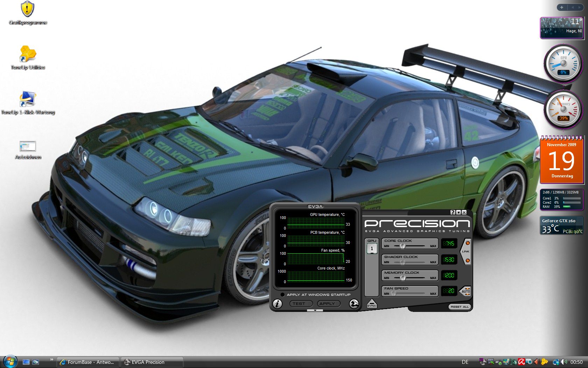The height and width of the screenshot is (368, 588).
Task: Click the RESET ALL button
Action: [459, 307]
